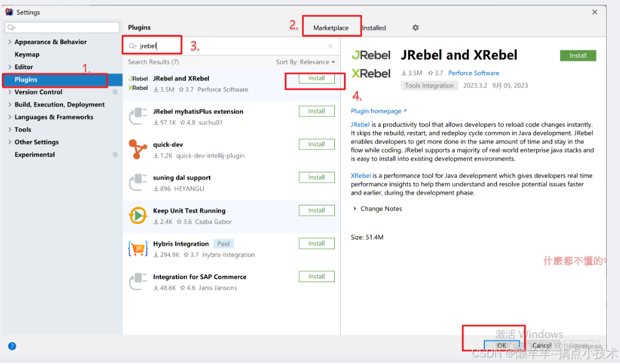Install JRebel and XRebel from the results list

(x=317, y=78)
